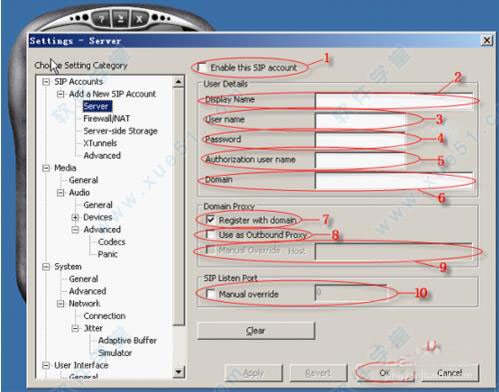Click the softphone X button on device

pyautogui.click(x=139, y=19)
